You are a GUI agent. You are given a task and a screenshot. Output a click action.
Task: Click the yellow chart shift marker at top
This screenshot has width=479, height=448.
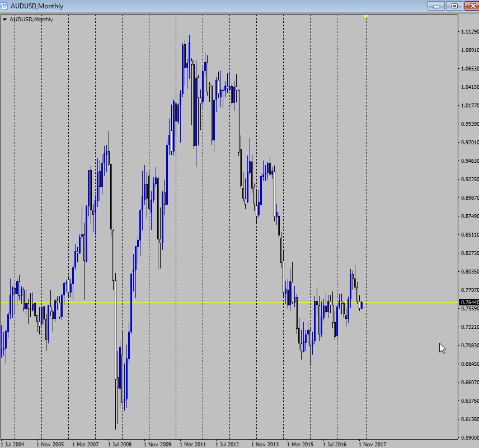(365, 17)
